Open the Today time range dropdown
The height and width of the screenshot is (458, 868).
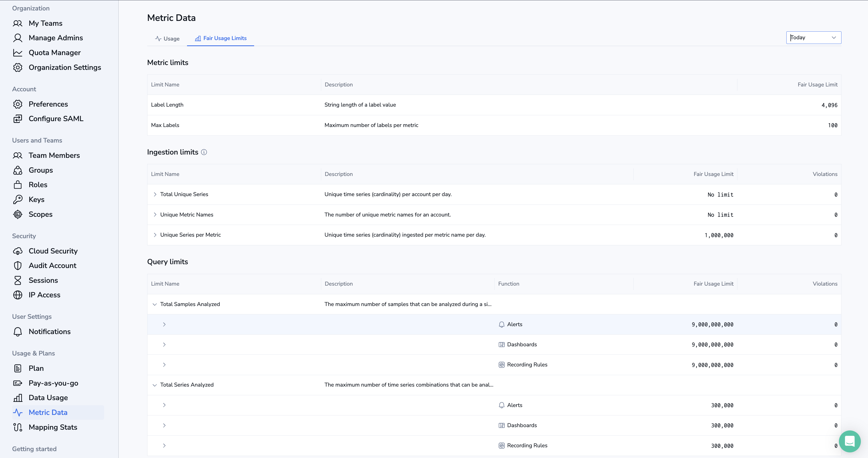pos(813,38)
